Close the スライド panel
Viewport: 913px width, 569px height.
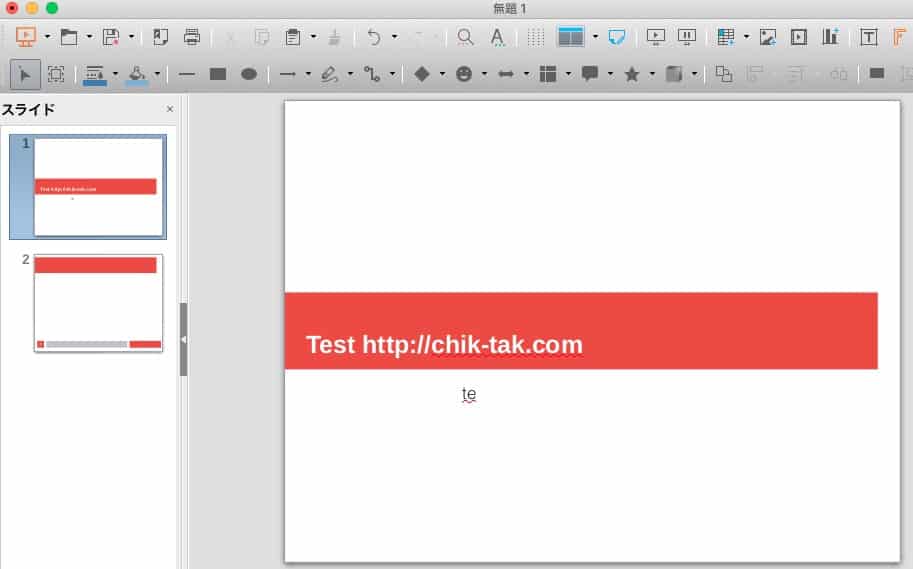169,109
